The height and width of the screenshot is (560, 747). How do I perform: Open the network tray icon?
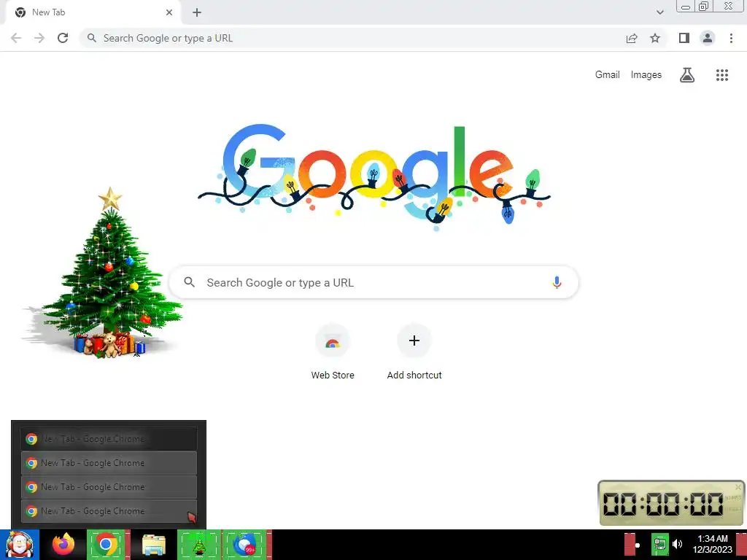tap(660, 545)
